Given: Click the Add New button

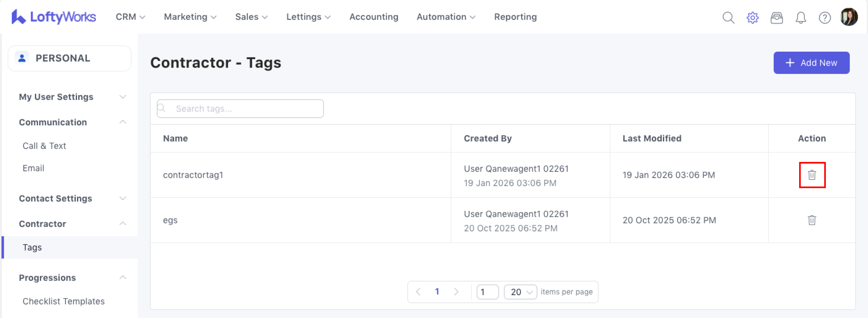Looking at the screenshot, I should (811, 63).
